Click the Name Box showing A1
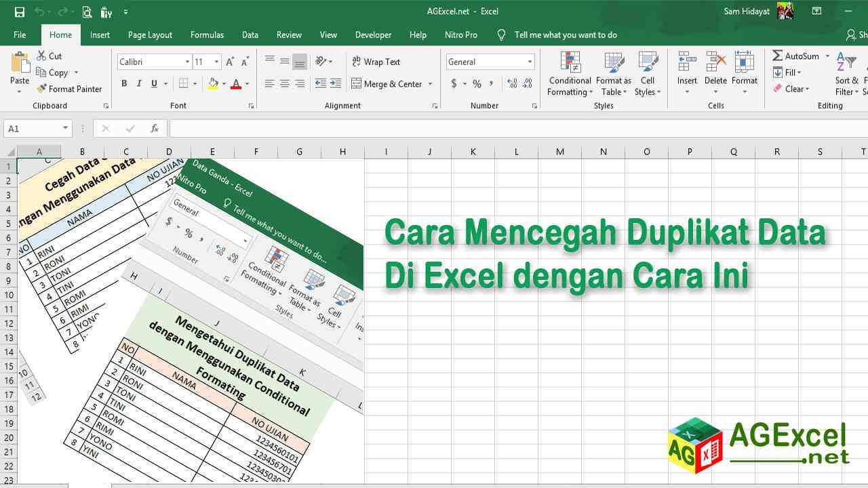This screenshot has height=488, width=868. (x=37, y=128)
